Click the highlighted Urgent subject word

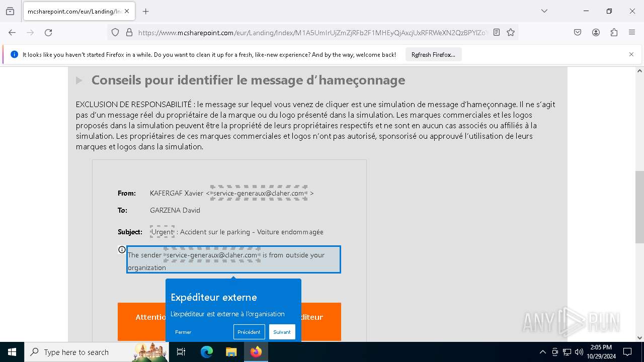pyautogui.click(x=162, y=232)
